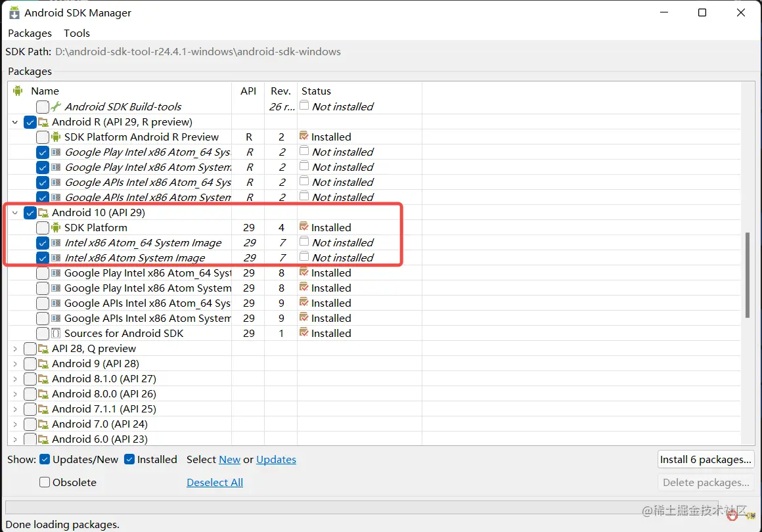
Task: Expand the Android 9 (API 28) group
Action: (x=15, y=363)
